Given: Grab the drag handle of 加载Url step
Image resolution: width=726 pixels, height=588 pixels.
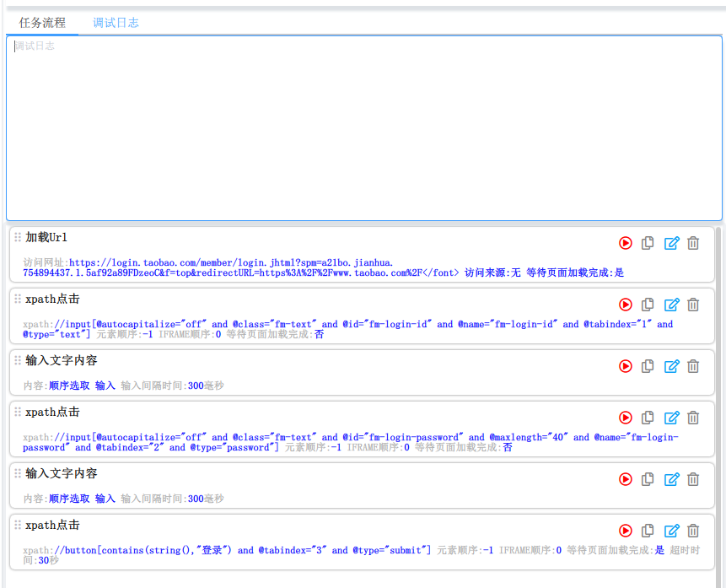Looking at the screenshot, I should pos(18,237).
